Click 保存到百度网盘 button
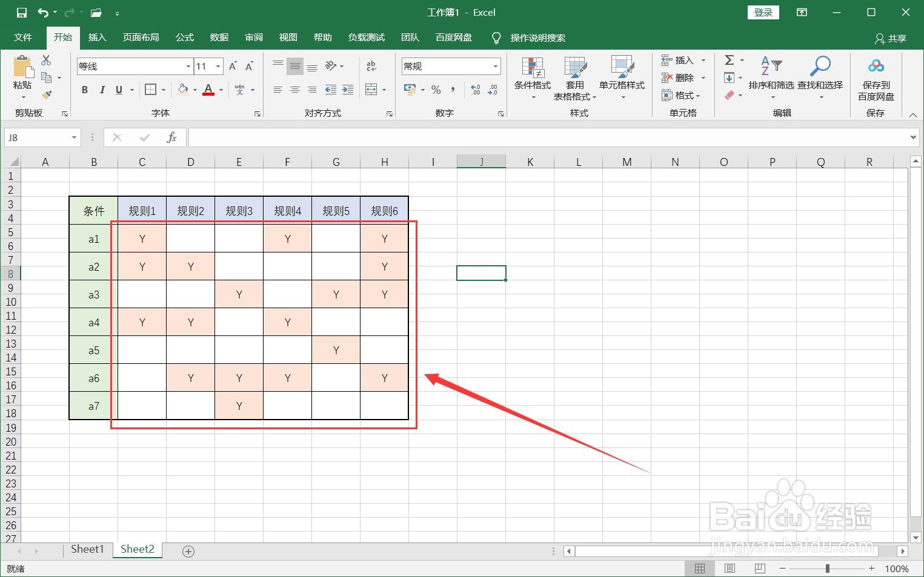 [876, 80]
